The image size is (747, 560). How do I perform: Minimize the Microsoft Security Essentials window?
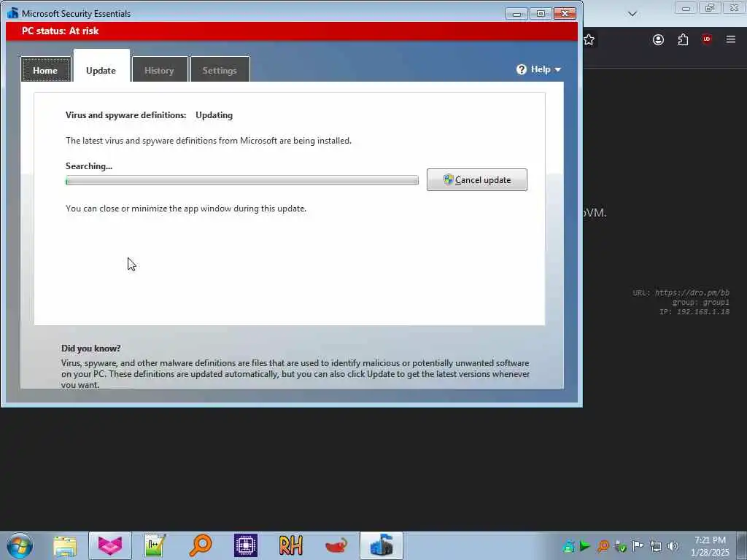click(x=516, y=13)
